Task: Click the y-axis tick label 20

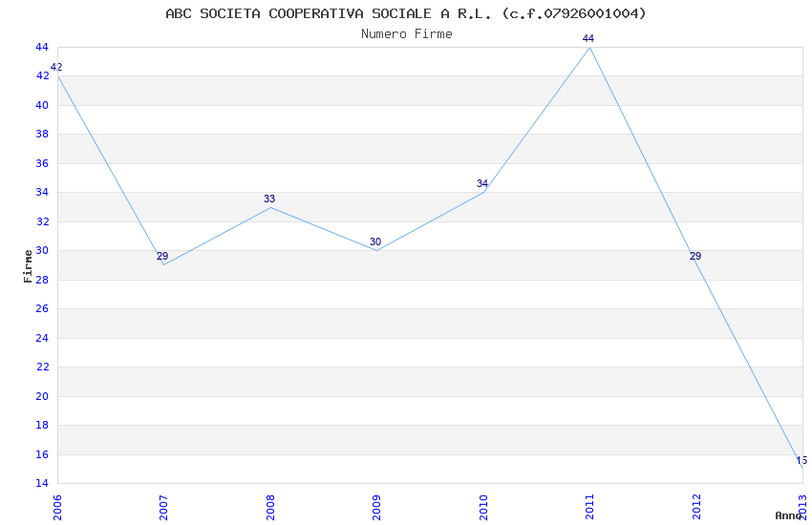Action: coord(42,396)
